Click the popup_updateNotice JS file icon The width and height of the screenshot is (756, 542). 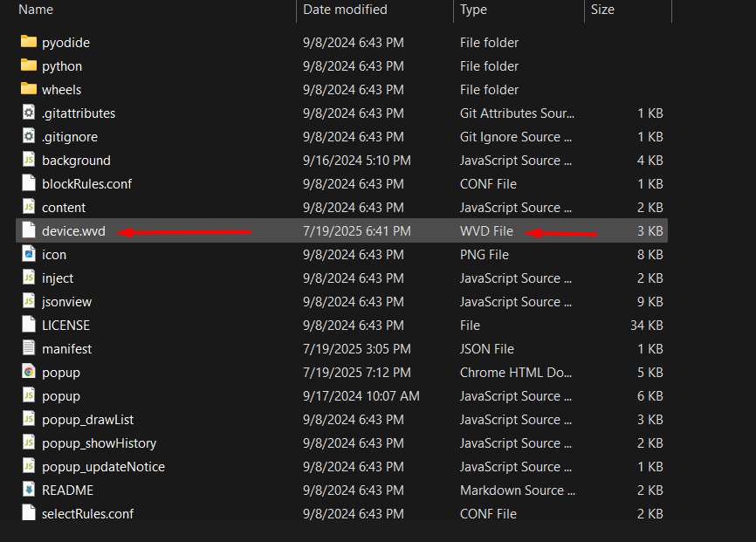click(x=29, y=466)
